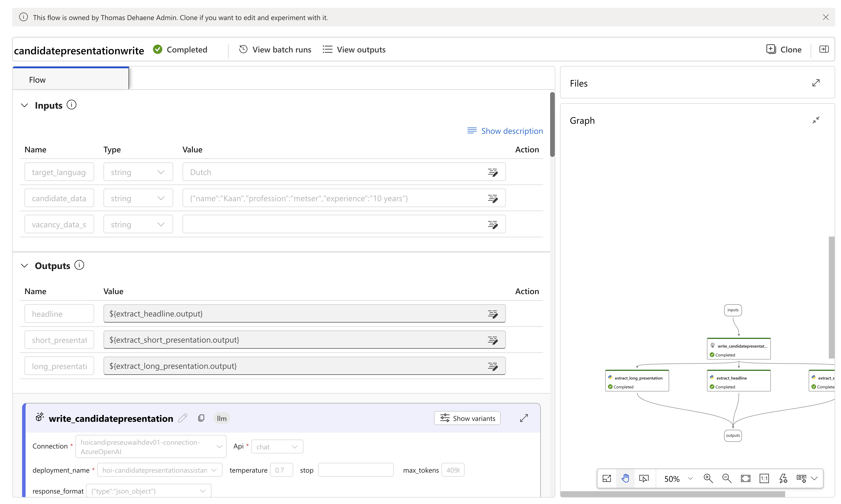Select the pointer selection tool in graph toolbar
This screenshot has height=504, width=841.
tap(644, 479)
